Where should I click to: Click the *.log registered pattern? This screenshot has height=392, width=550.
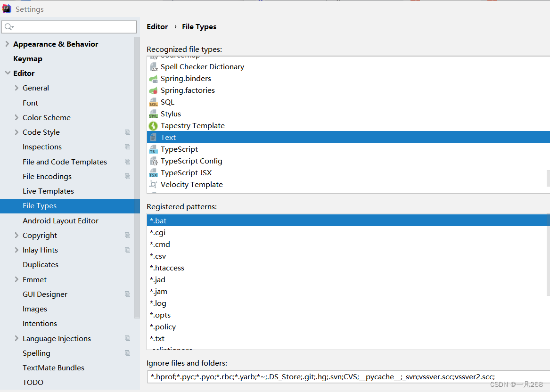(x=158, y=303)
